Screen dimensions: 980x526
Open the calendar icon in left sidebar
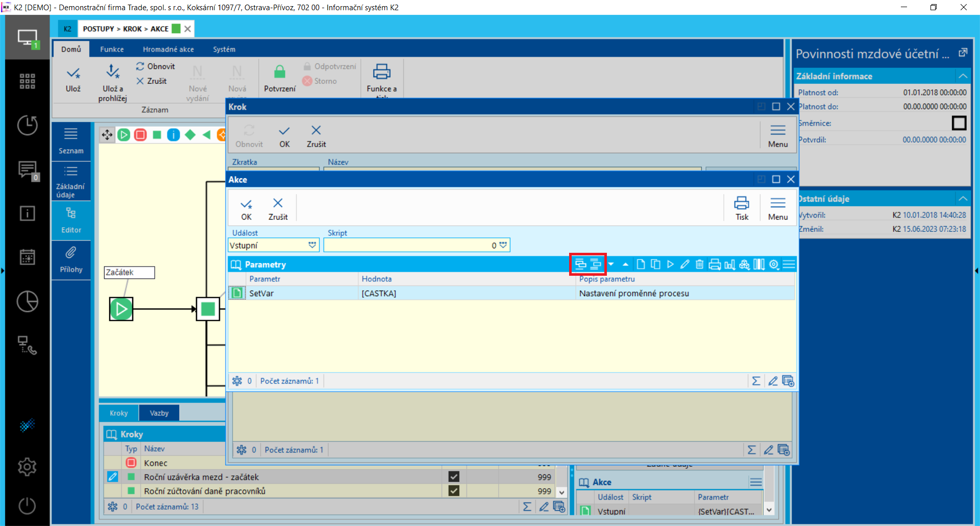28,257
